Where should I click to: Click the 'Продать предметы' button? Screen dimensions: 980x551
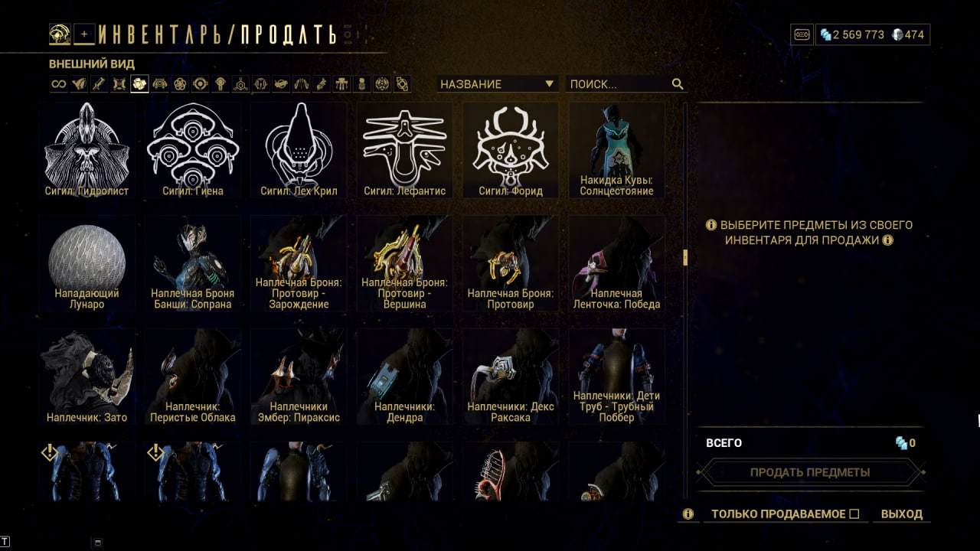pos(810,472)
